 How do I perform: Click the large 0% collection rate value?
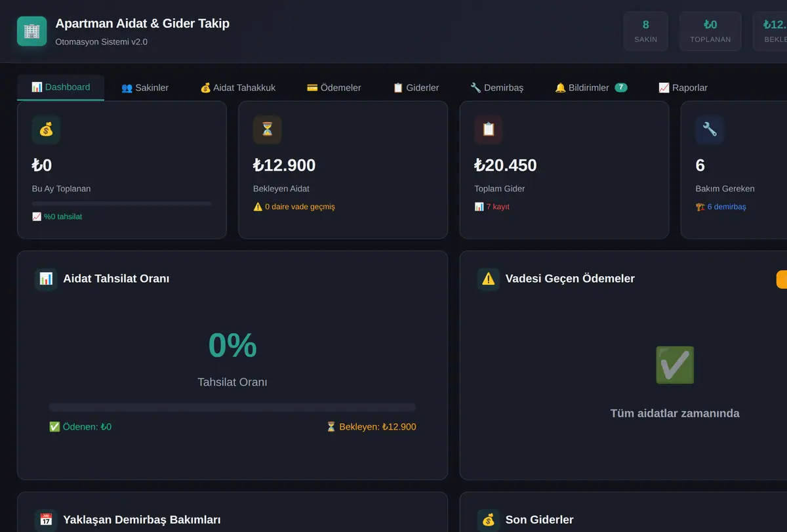(232, 345)
